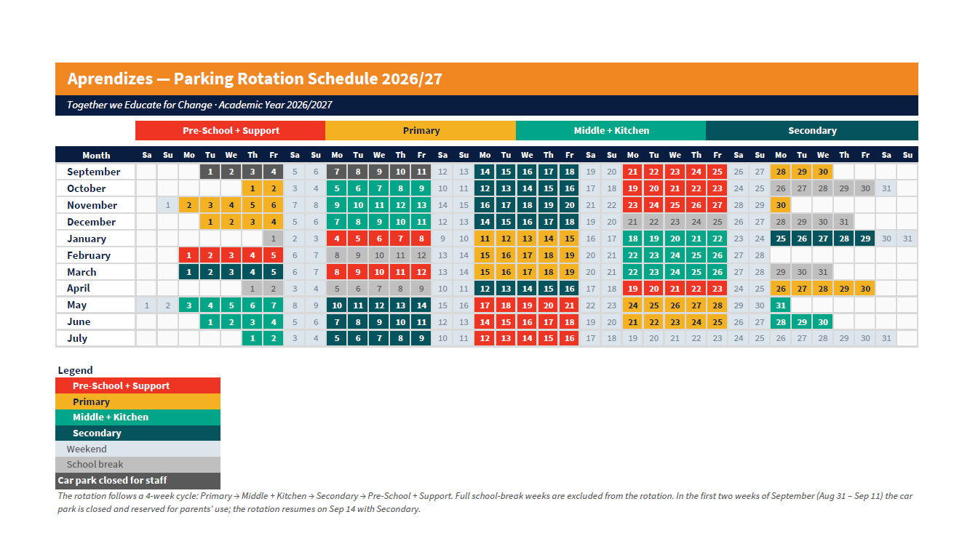Select the January 1 school break cell
The width and height of the screenshot is (962, 560).
(x=274, y=239)
